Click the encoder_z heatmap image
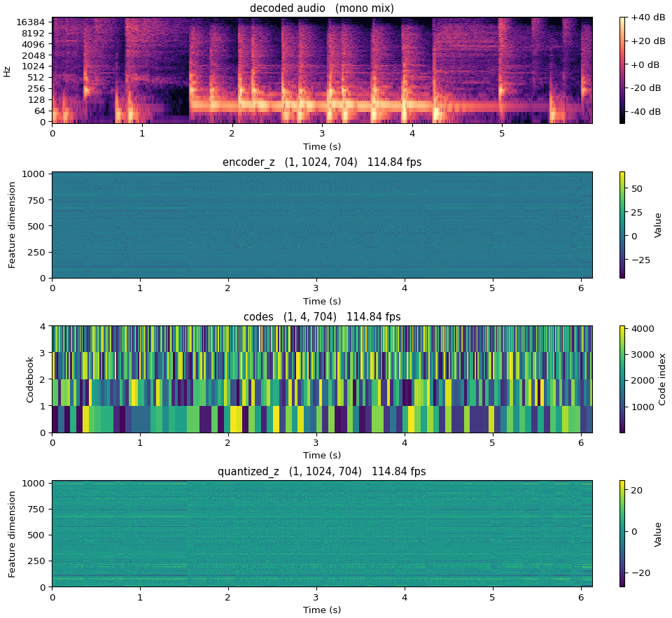Image resolution: width=672 pixels, height=618 pixels. (322, 225)
